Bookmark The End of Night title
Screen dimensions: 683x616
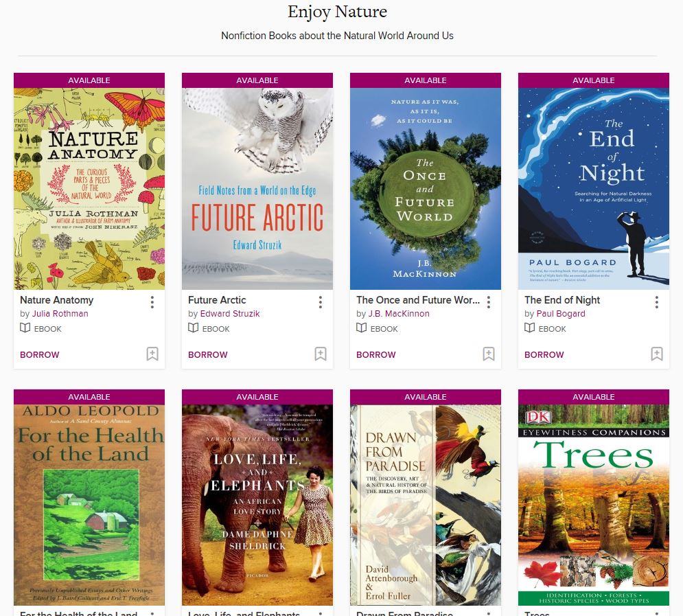[656, 354]
